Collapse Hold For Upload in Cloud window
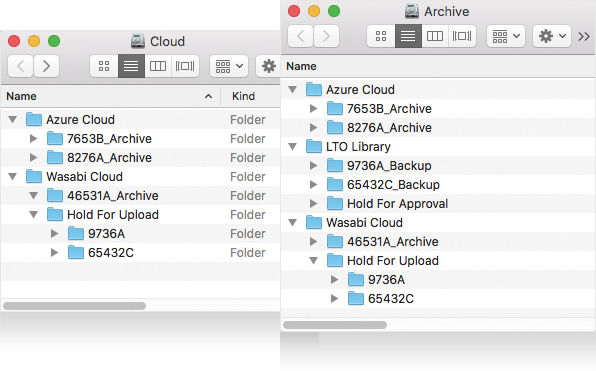Image resolution: width=596 pixels, height=371 pixels. [x=33, y=215]
